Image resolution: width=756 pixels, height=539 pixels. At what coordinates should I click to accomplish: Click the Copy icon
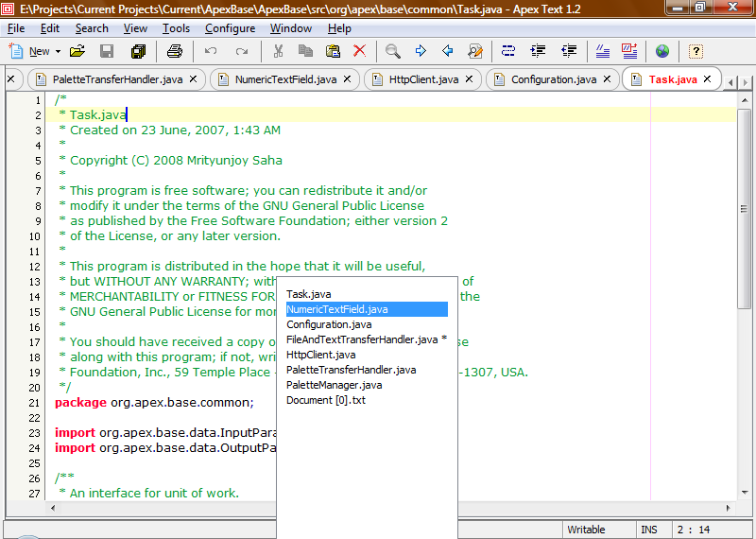click(305, 51)
